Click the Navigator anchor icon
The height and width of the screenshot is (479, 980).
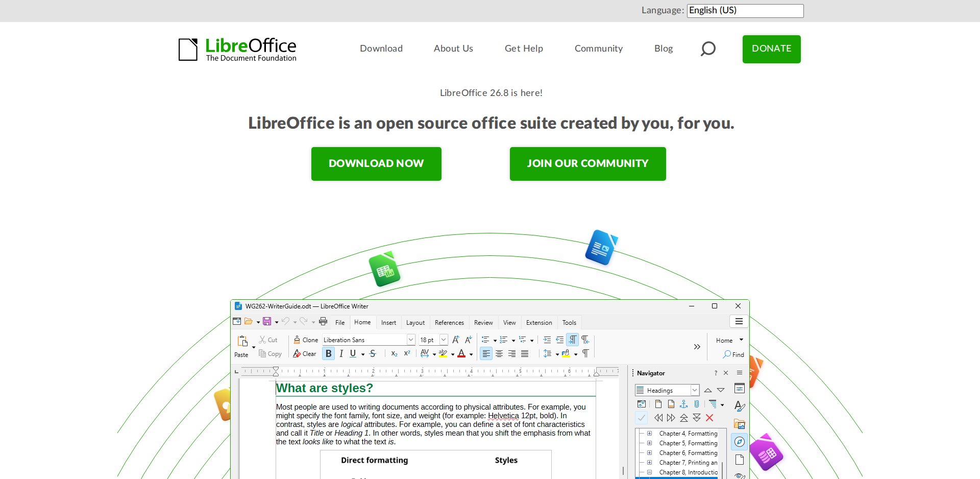coord(684,404)
